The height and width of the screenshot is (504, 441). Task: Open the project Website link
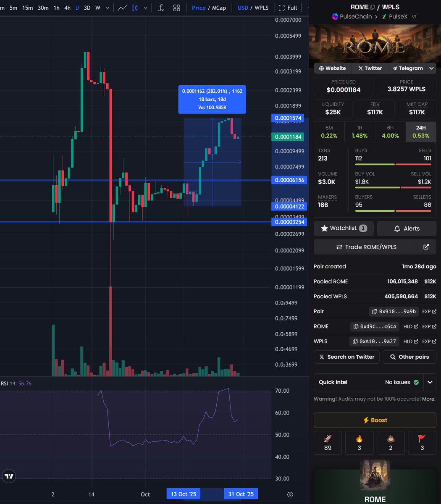point(332,68)
